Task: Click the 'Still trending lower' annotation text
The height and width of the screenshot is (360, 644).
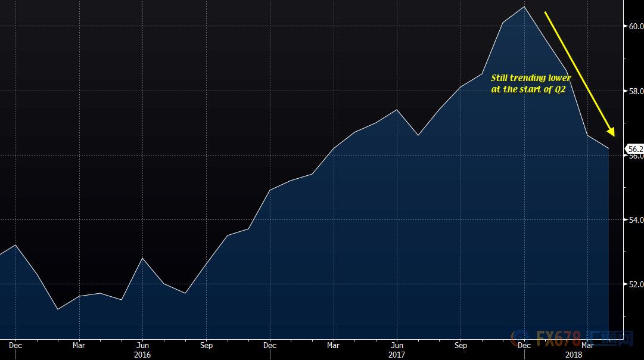Action: click(x=531, y=78)
